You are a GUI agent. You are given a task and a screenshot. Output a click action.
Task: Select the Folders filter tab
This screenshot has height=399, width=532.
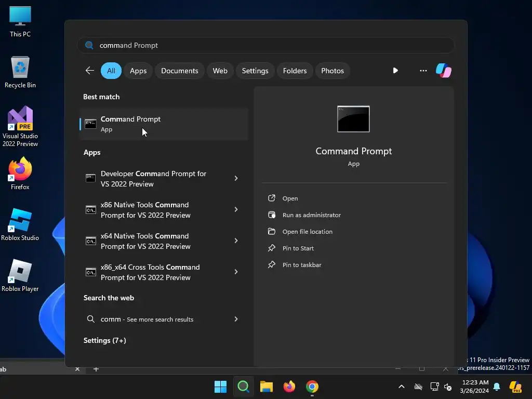(x=295, y=71)
